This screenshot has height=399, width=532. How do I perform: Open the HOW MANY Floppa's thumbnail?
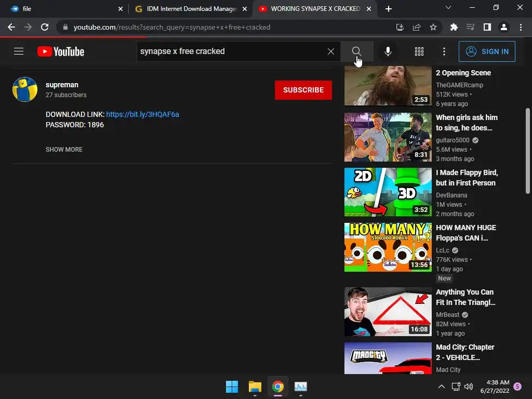coord(388,247)
